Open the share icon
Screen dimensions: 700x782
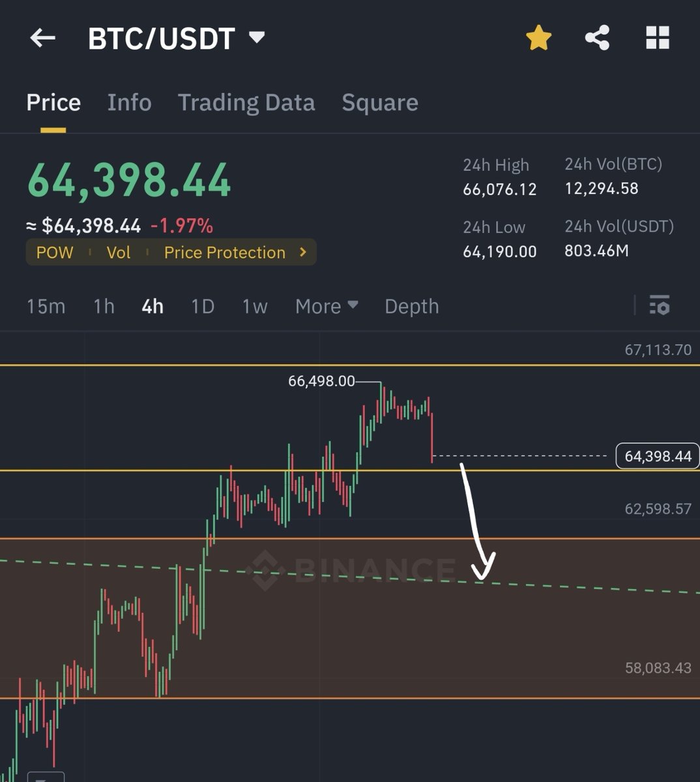click(597, 38)
